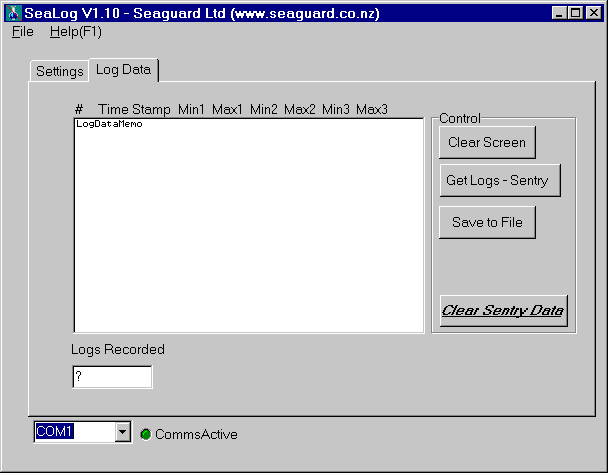
Task: Click the green CommsActive status LED
Action: pos(145,434)
